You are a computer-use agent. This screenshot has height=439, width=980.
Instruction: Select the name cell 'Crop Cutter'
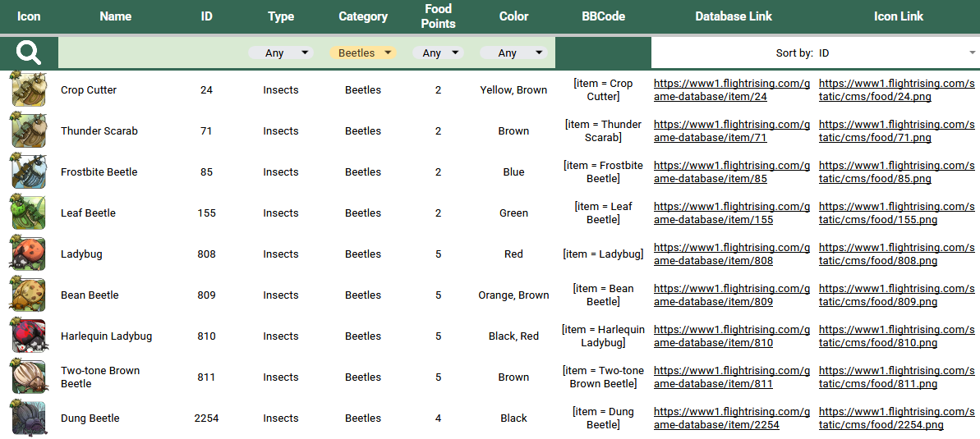[x=89, y=90]
